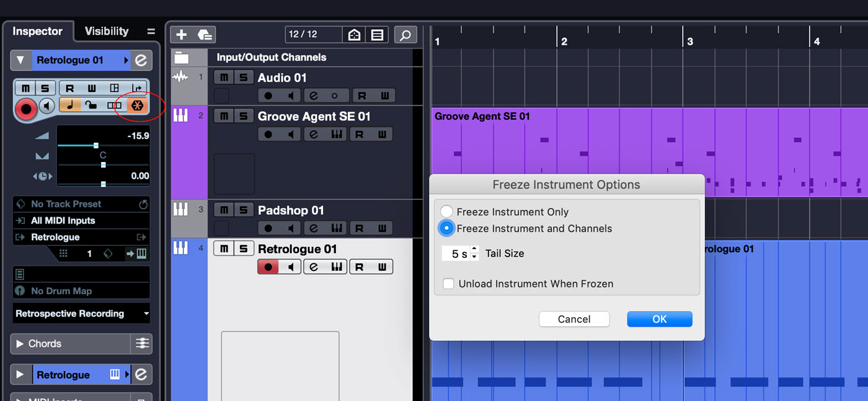Viewport: 868px width, 401px height.
Task: Toggle monitor speaker on Padshop 01 track
Action: click(x=290, y=229)
